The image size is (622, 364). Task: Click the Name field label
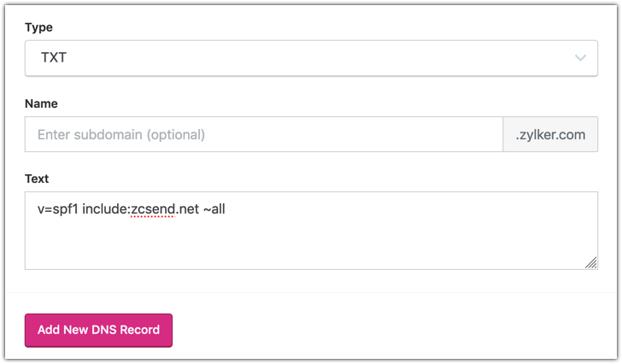tap(41, 103)
